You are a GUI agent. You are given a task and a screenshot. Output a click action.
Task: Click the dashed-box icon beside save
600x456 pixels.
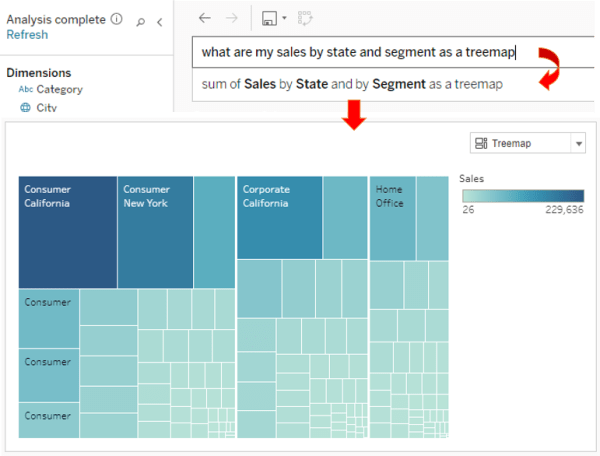tap(305, 18)
